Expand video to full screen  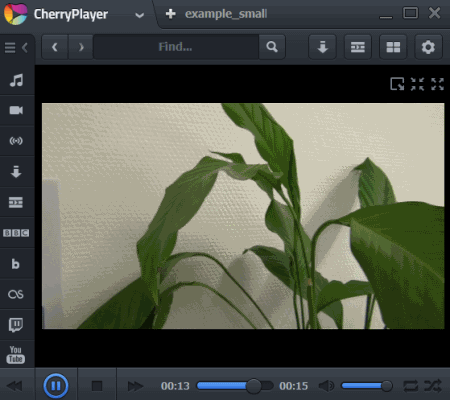(x=437, y=84)
